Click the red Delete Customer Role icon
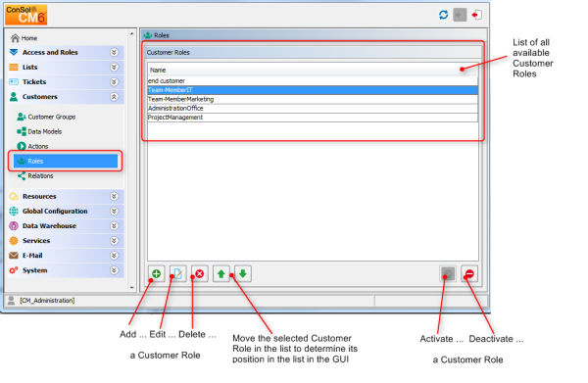This screenshot has height=383, width=588. [x=200, y=274]
